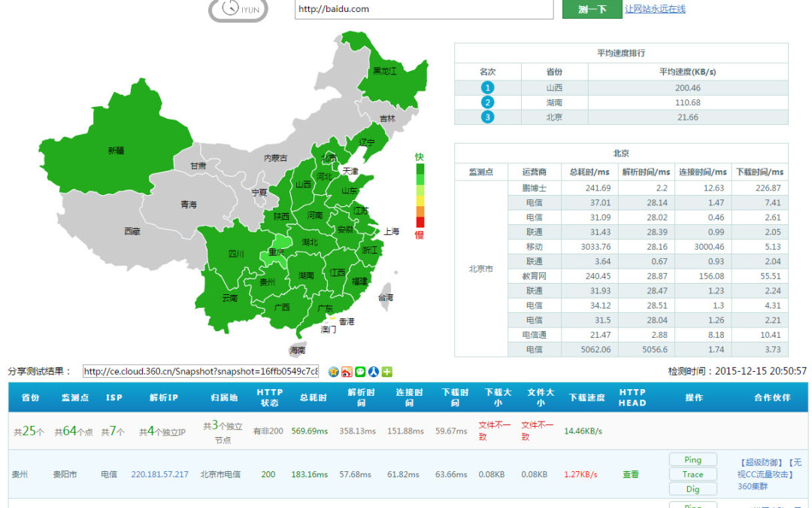Click the 教育网 operator cell
Screen dimensions: 812x508
(534, 276)
